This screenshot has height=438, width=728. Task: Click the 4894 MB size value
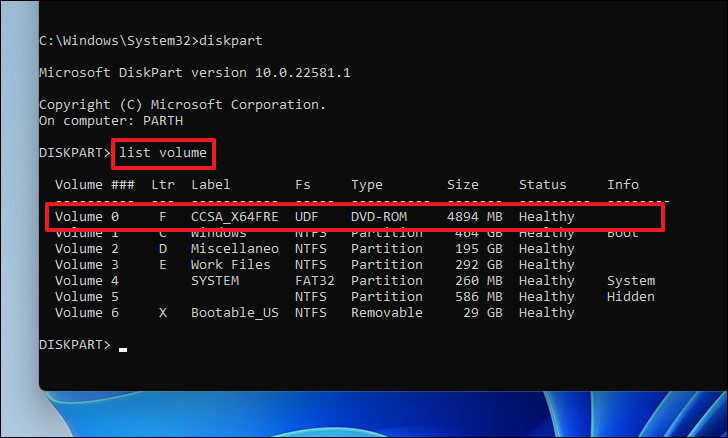[474, 217]
